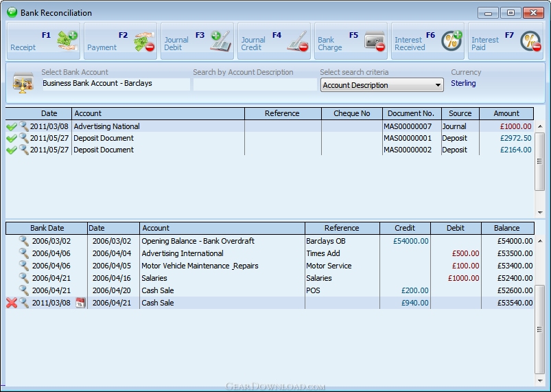
Task: Click the £2164.00 amount
Action: (515, 150)
